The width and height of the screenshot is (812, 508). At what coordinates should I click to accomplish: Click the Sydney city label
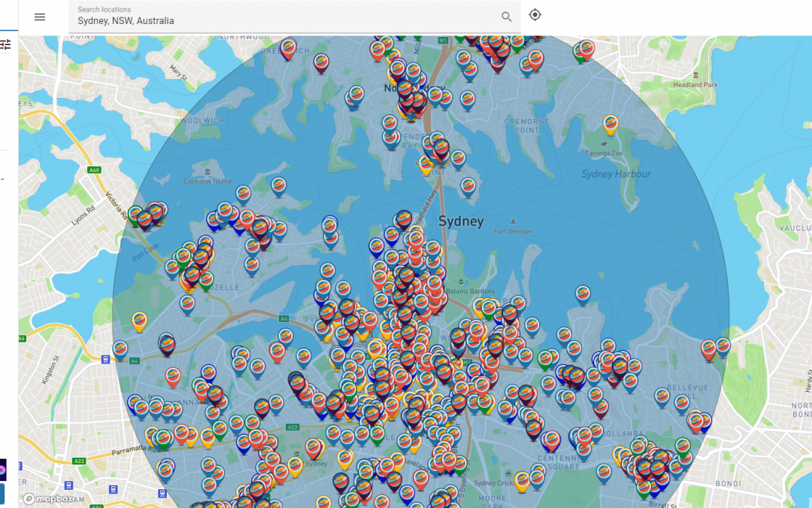(460, 221)
